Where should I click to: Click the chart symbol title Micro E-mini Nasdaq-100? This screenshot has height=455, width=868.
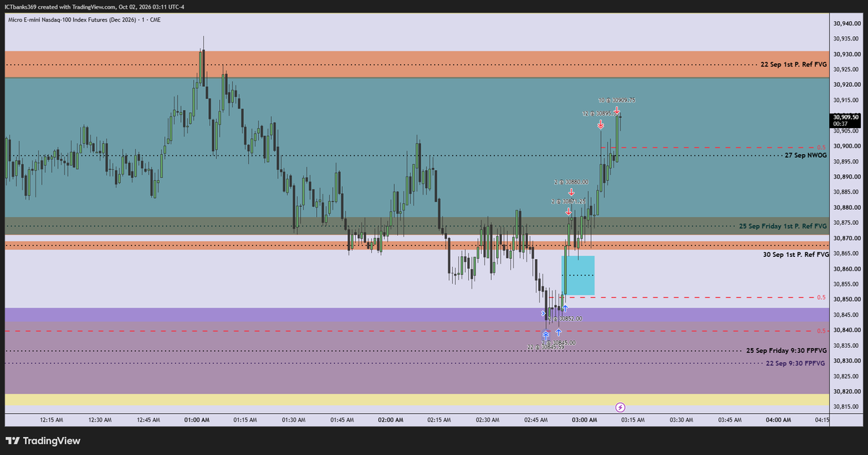coord(84,20)
